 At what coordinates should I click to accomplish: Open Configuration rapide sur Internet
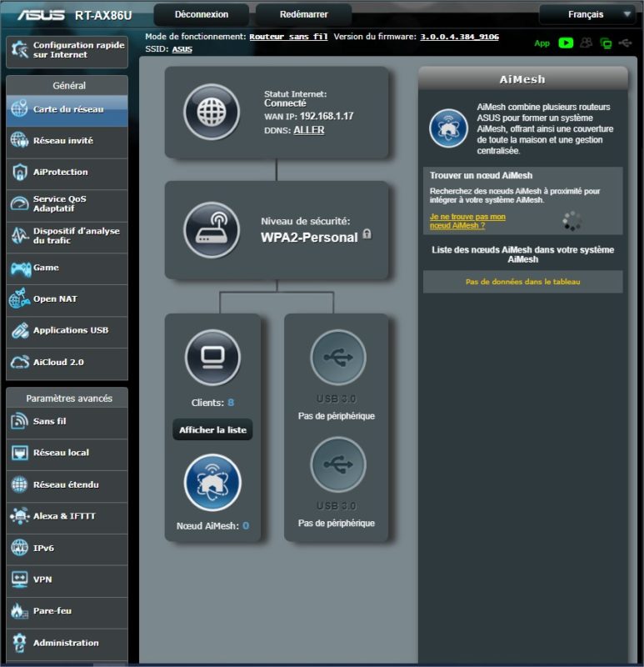click(67, 51)
